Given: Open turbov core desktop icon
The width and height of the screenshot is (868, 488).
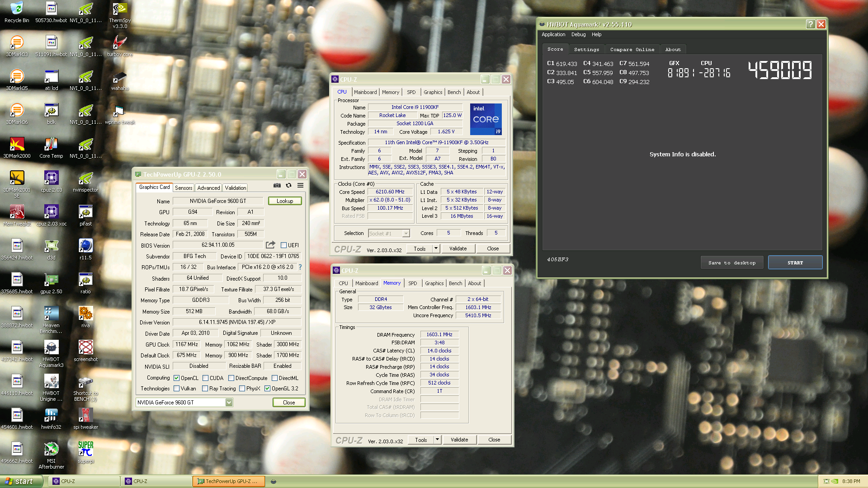Looking at the screenshot, I should coord(120,46).
